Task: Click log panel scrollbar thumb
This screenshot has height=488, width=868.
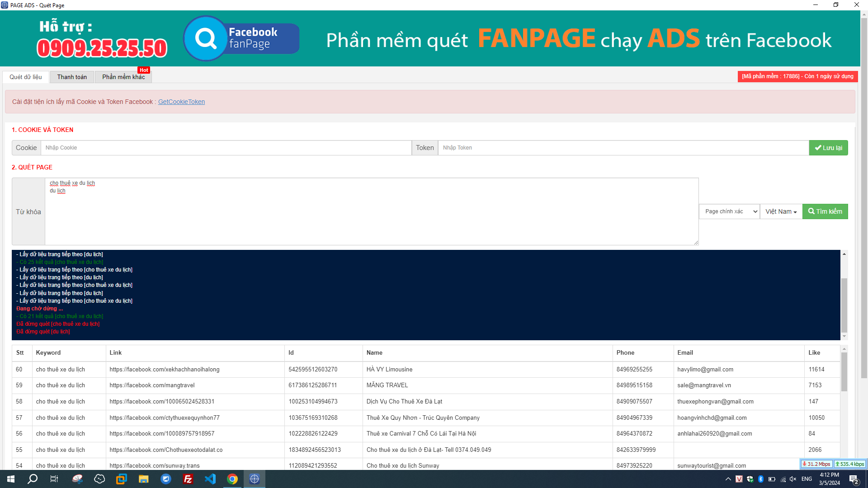Action: [844, 305]
